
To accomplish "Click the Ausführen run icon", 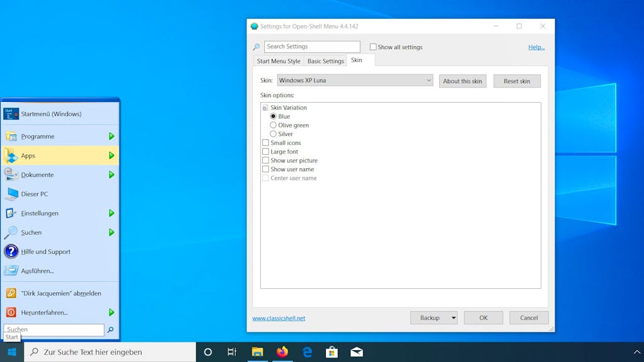I will pos(11,271).
